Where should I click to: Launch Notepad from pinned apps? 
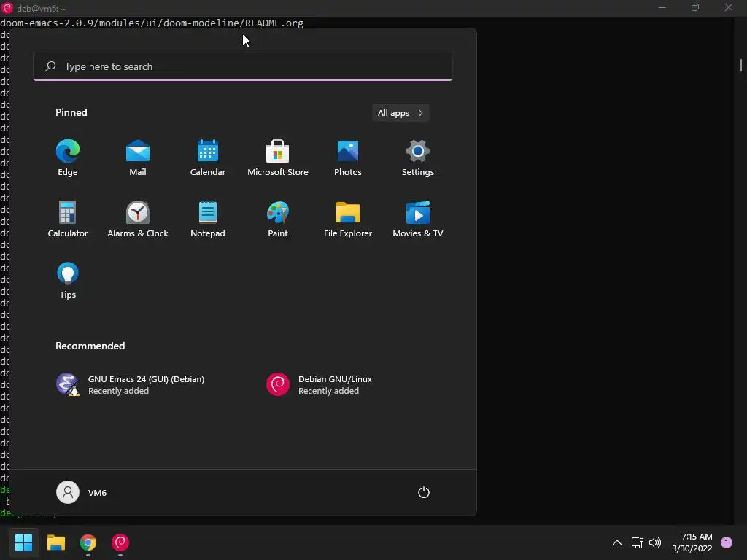pyautogui.click(x=208, y=219)
